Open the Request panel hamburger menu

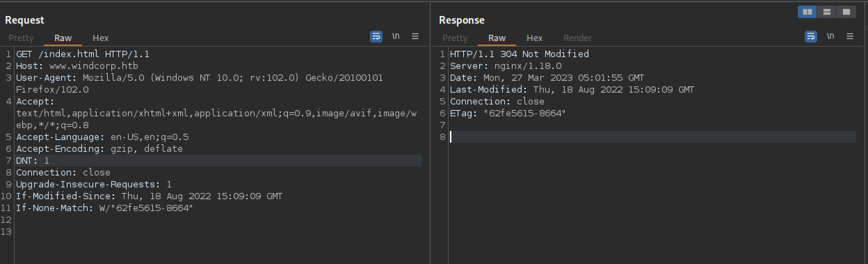[415, 37]
